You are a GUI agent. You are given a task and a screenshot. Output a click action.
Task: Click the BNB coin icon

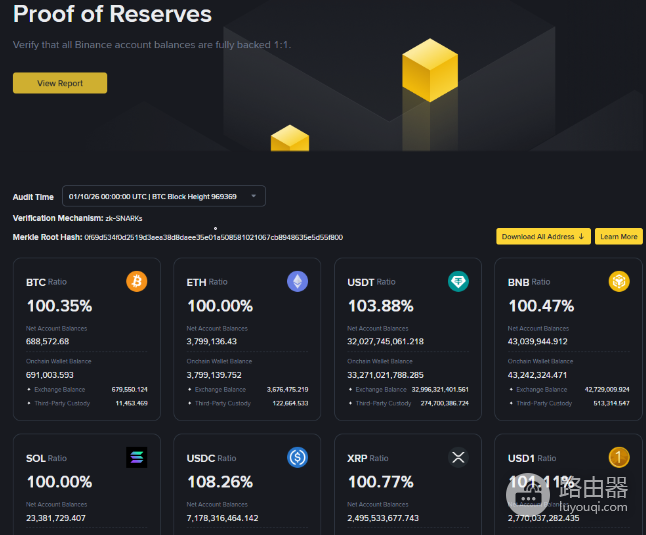click(619, 282)
